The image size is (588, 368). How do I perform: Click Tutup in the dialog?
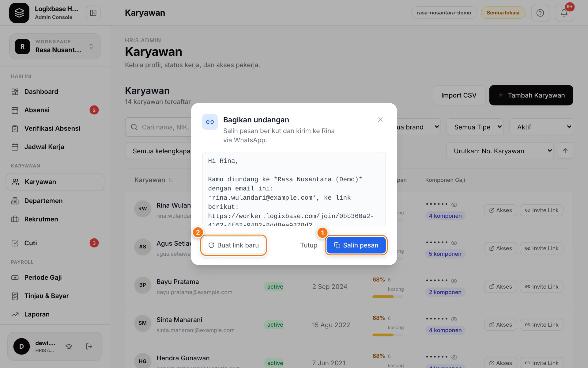pyautogui.click(x=308, y=245)
